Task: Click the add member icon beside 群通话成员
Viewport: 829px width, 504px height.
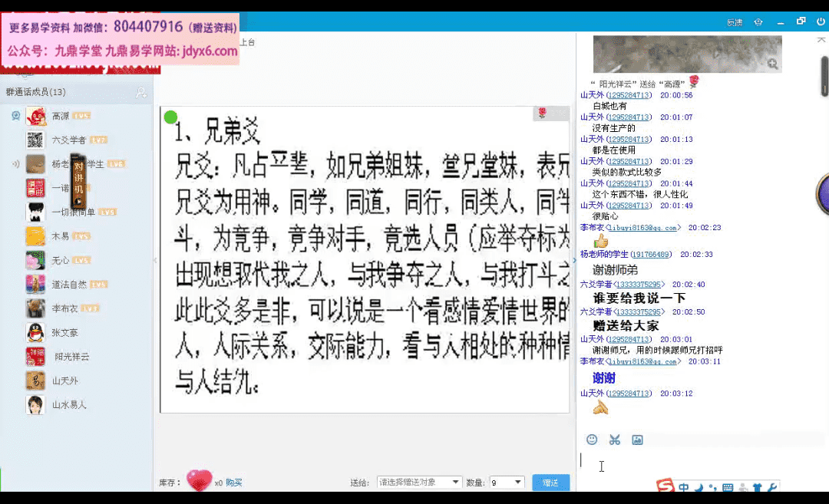Action: (141, 92)
